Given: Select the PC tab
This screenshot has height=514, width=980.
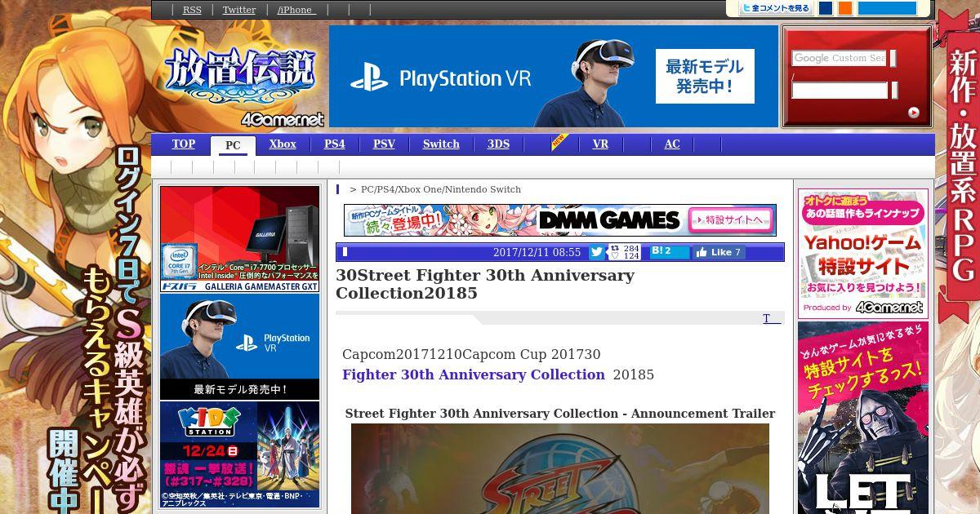Looking at the screenshot, I should point(233,145).
